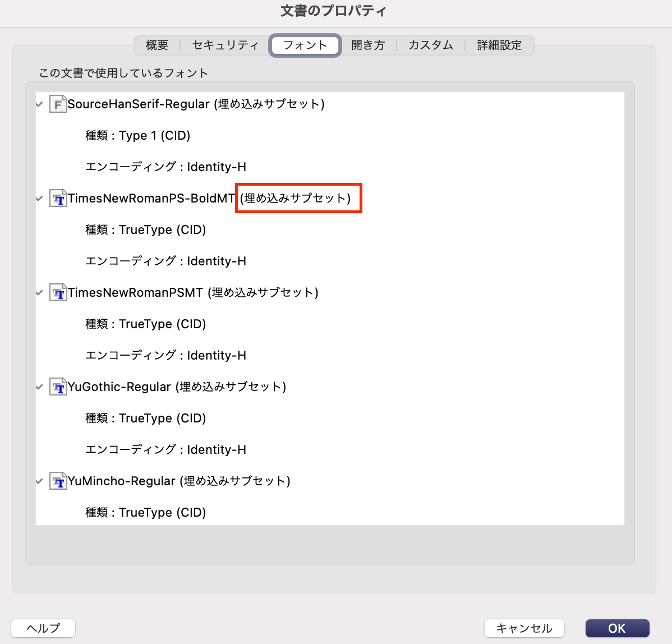Click the SourceHanSerif-Regular Type 1 font icon
This screenshot has height=644, width=672.
click(58, 104)
